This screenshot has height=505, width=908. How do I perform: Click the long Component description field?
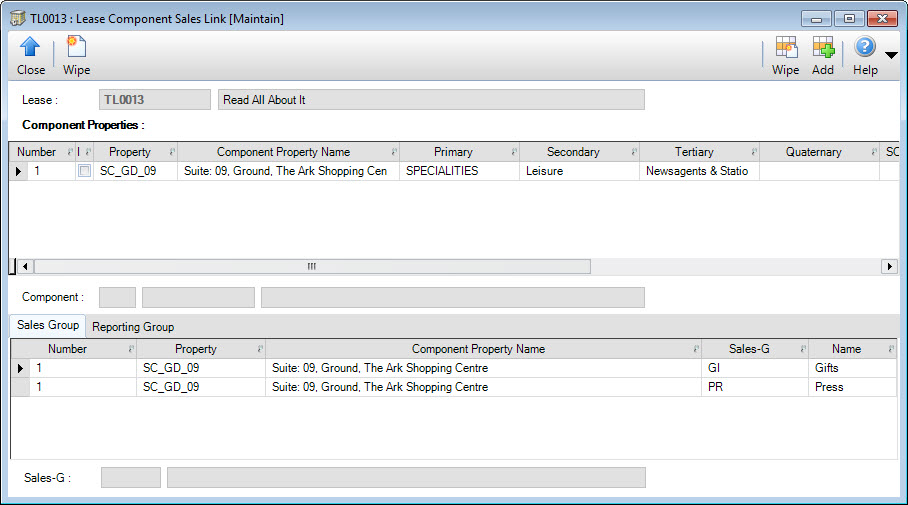(x=453, y=298)
